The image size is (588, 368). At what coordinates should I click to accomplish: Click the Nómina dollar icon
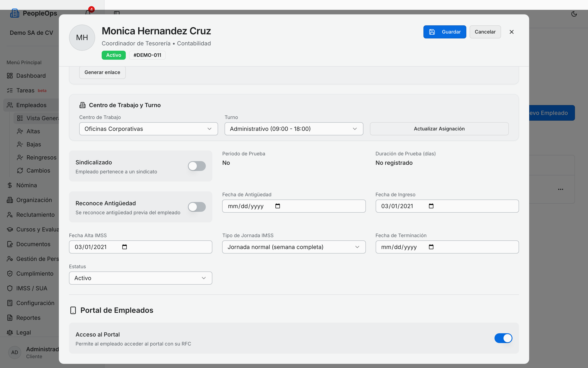pyautogui.click(x=10, y=185)
